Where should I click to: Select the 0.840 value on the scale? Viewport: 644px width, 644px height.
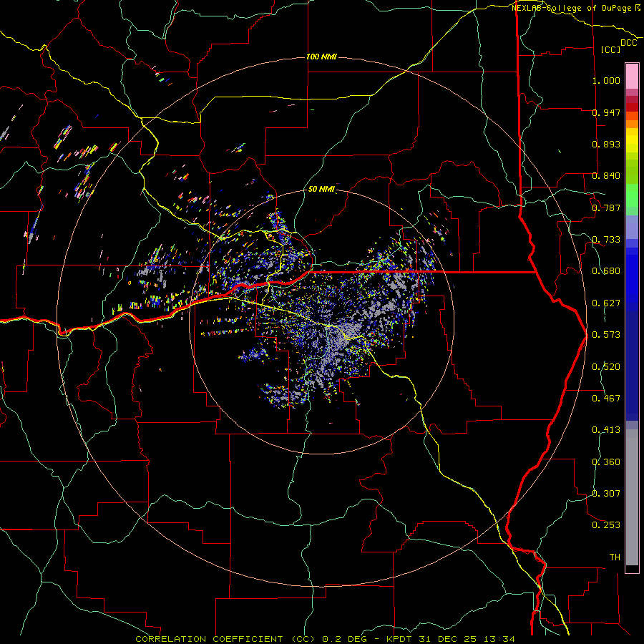pos(606,176)
